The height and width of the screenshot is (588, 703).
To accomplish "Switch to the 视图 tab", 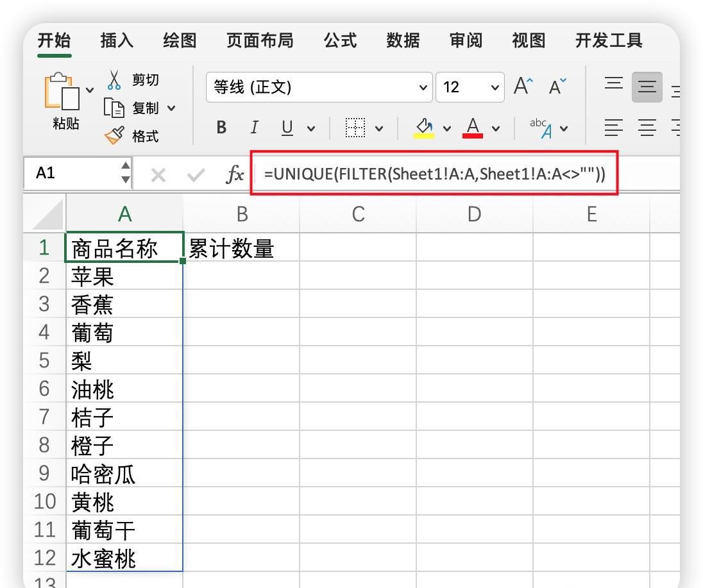I will click(529, 40).
